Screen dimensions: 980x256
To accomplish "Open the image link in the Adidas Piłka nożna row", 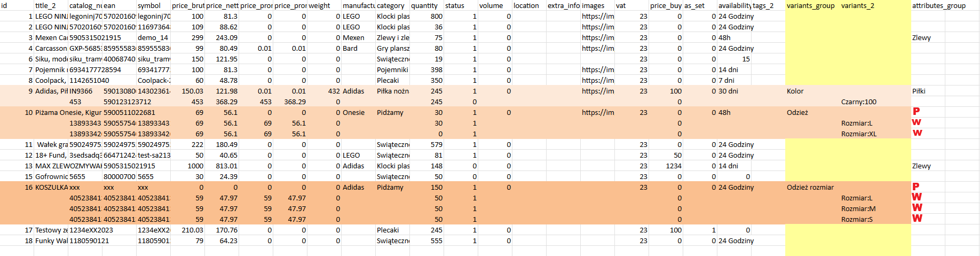I will click(597, 91).
